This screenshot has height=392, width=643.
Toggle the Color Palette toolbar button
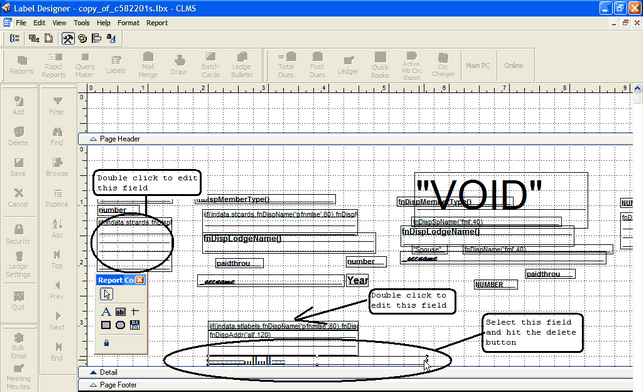(x=82, y=39)
